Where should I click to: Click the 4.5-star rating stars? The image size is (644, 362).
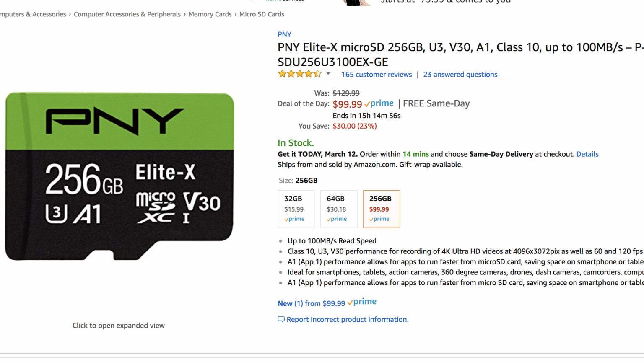(299, 73)
